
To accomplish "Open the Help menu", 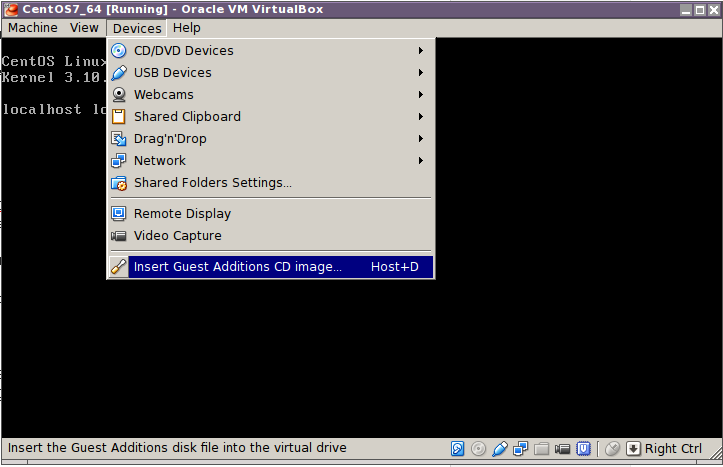I will 187,28.
